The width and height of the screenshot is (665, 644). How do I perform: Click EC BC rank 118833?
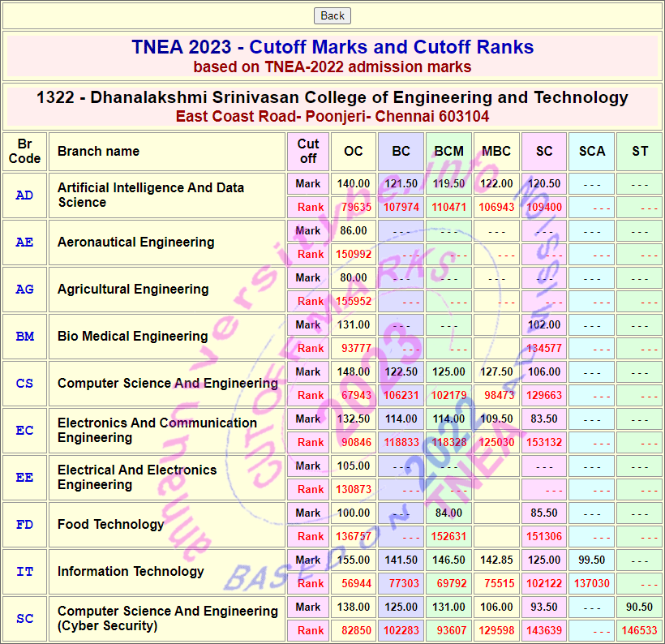(x=401, y=443)
